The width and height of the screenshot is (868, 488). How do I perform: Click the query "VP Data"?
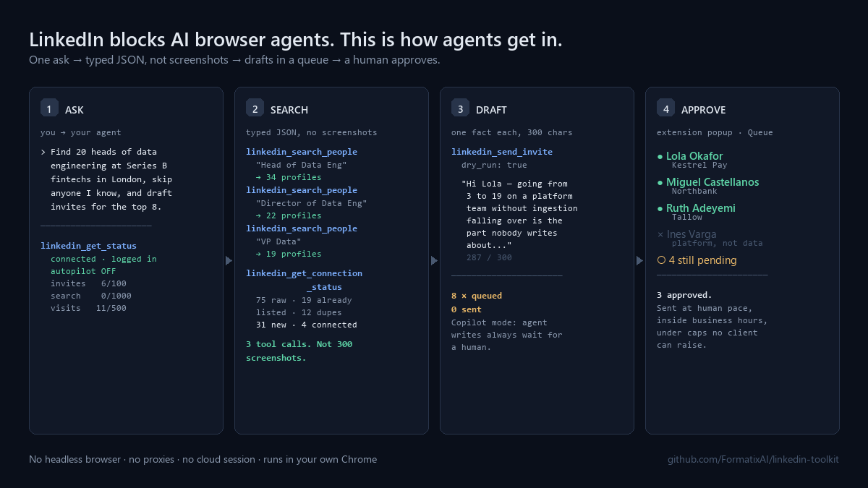click(x=278, y=241)
